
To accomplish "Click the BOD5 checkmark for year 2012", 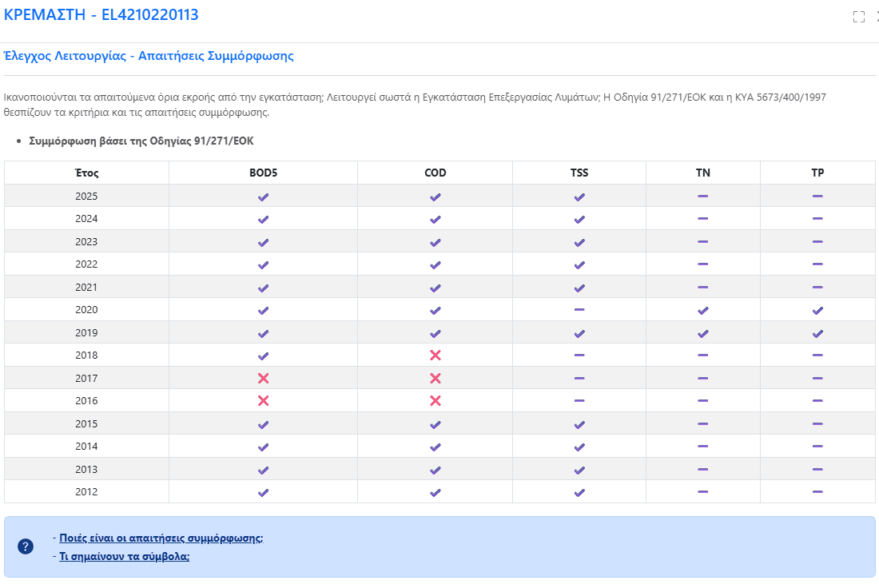I will [263, 493].
